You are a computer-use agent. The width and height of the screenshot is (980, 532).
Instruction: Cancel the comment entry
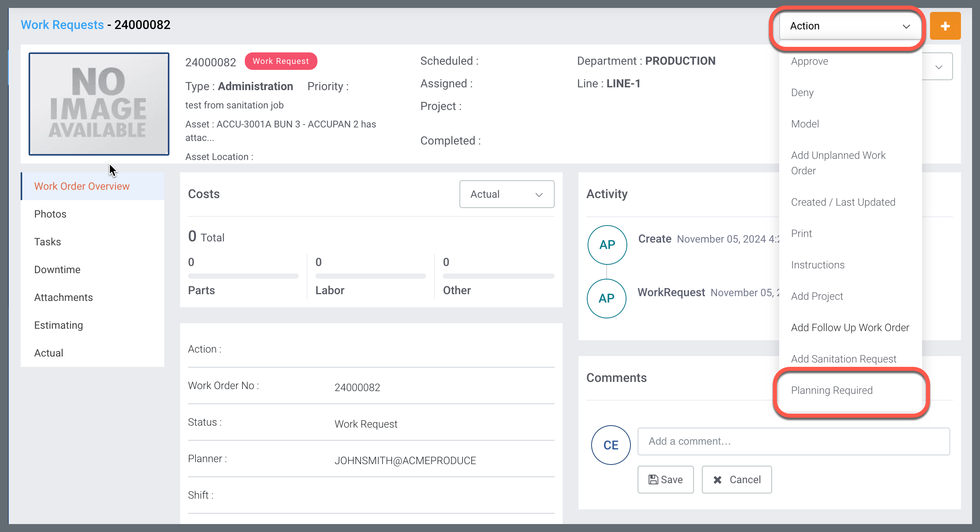736,480
